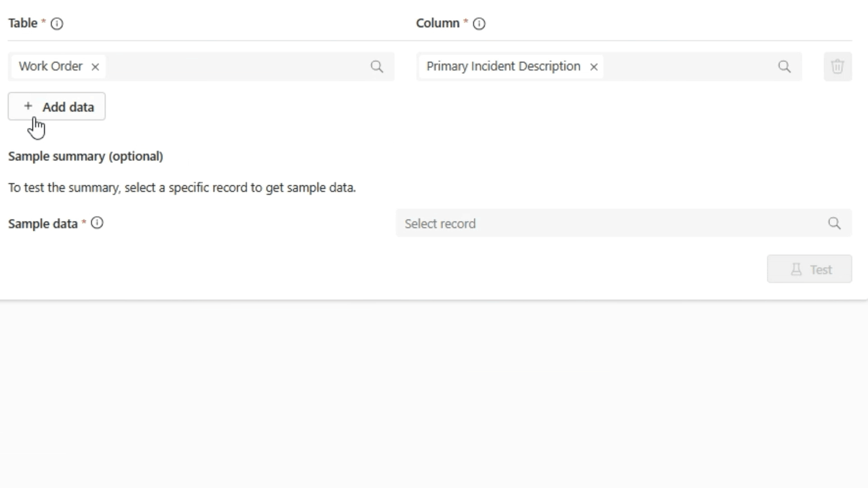The height and width of the screenshot is (488, 868).
Task: Click the plus sign on Add data
Action: point(28,106)
